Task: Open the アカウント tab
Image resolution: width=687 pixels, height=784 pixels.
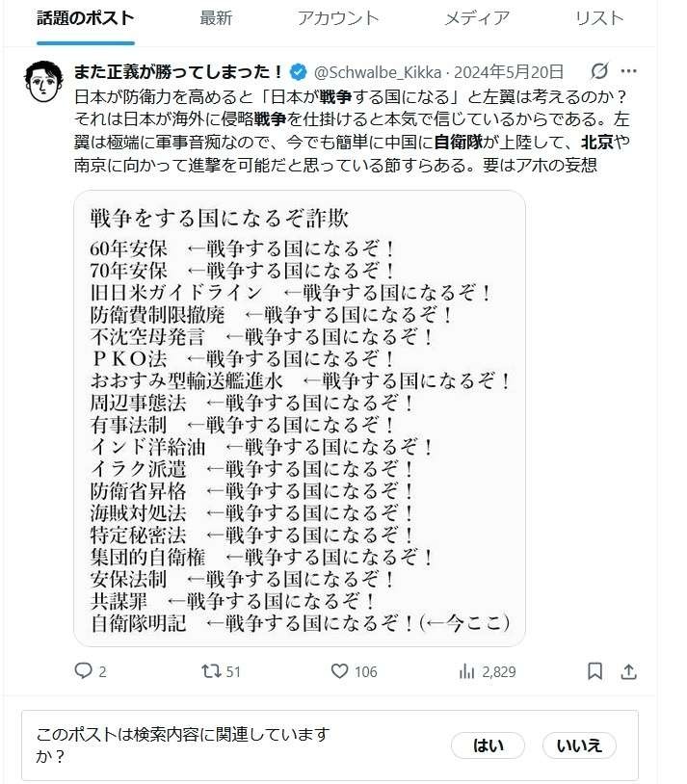Action: (338, 18)
